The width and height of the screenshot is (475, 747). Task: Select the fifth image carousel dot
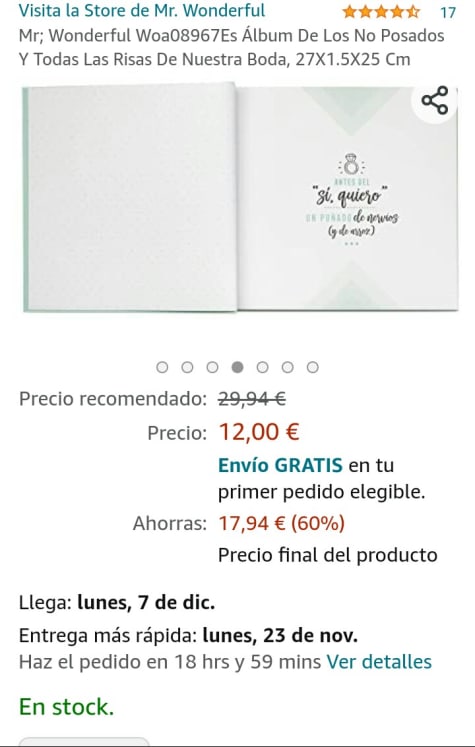(263, 367)
